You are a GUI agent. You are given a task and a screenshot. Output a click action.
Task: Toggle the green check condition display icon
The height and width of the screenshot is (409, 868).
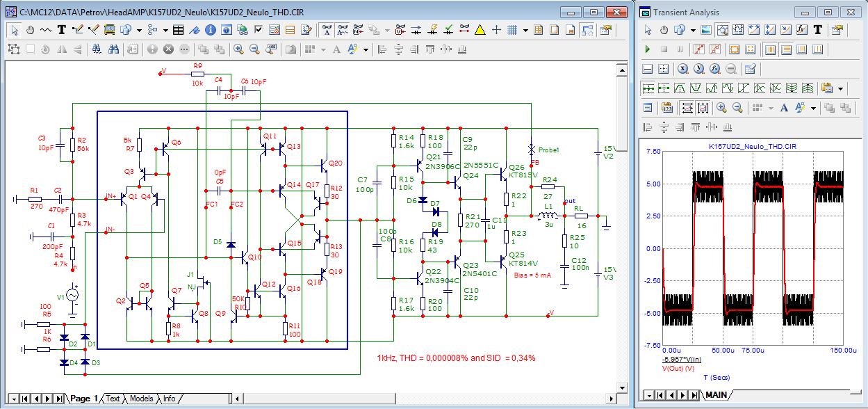pyautogui.click(x=448, y=30)
